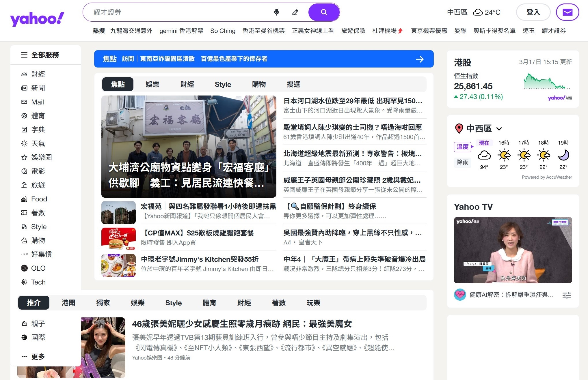This screenshot has height=380, width=588.
Task: Click the purple search magnifier button
Action: 323,12
